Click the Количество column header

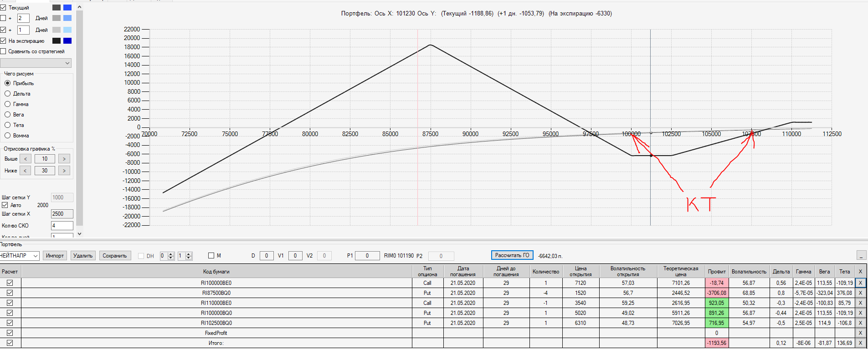coord(546,272)
